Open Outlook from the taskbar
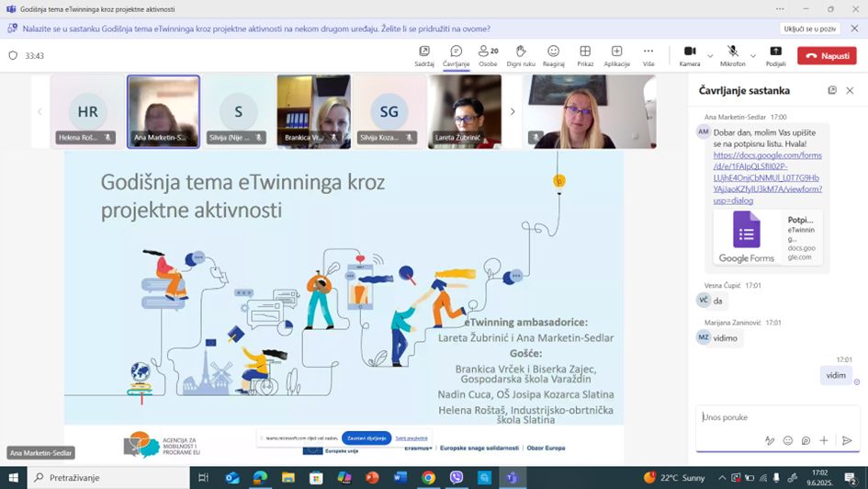The width and height of the screenshot is (868, 489). tap(232, 477)
